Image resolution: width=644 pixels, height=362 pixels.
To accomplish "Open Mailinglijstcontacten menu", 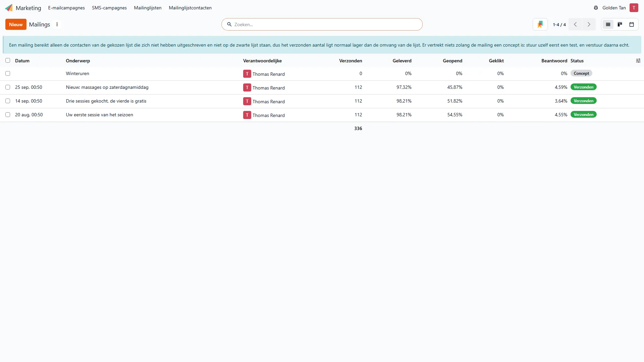I will coord(190,8).
